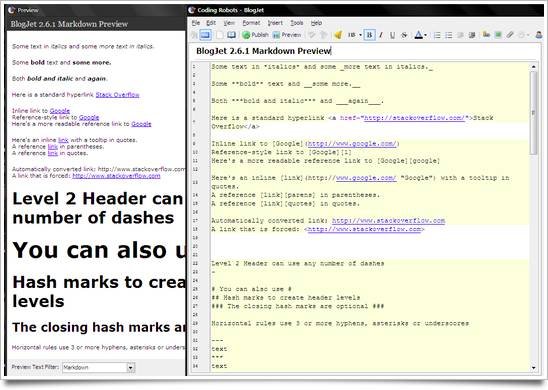Apply strikethrough formatting
The width and height of the screenshot is (548, 390).
coord(404,35)
